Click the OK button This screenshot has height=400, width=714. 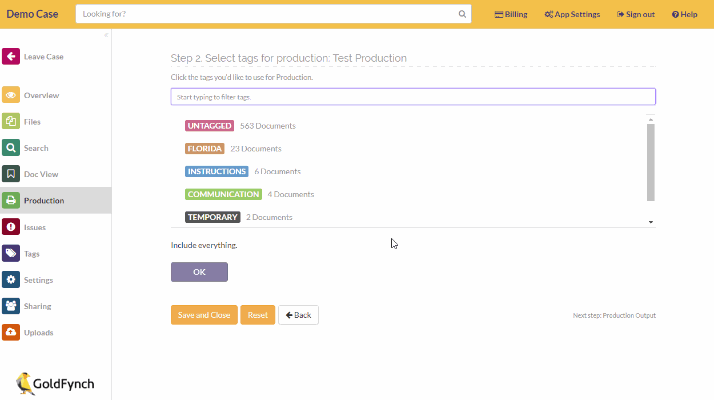[199, 272]
